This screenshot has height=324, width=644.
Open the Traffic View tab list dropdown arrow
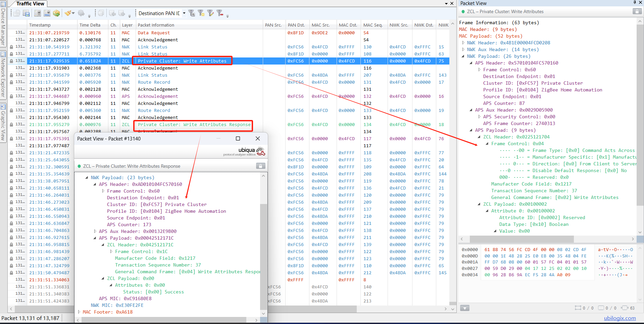tap(446, 3)
